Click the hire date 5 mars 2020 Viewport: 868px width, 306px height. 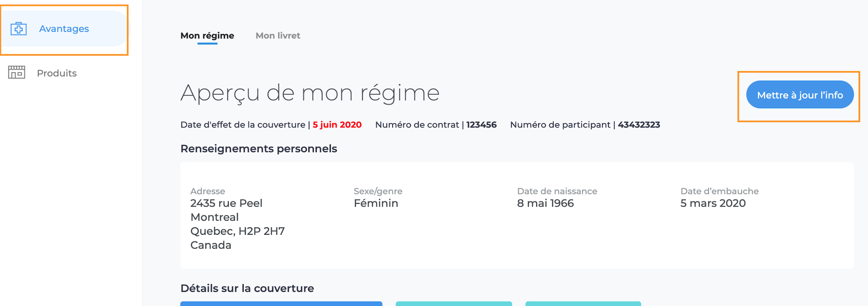[x=713, y=203]
